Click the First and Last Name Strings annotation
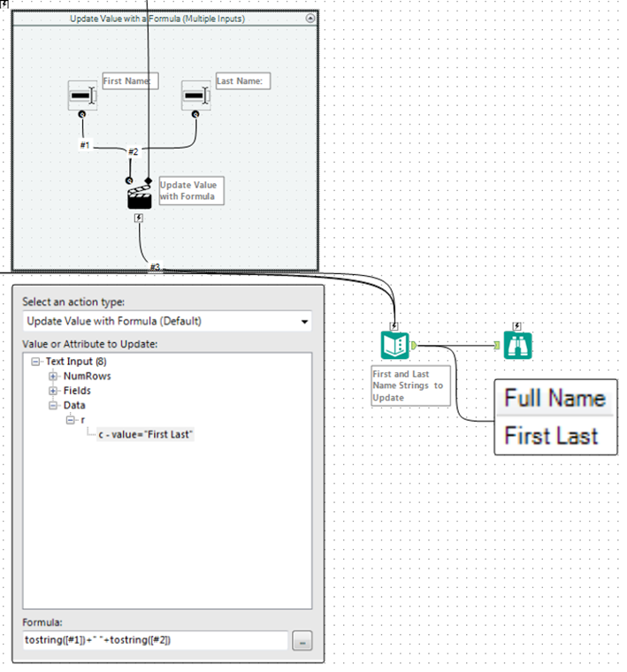 410,386
